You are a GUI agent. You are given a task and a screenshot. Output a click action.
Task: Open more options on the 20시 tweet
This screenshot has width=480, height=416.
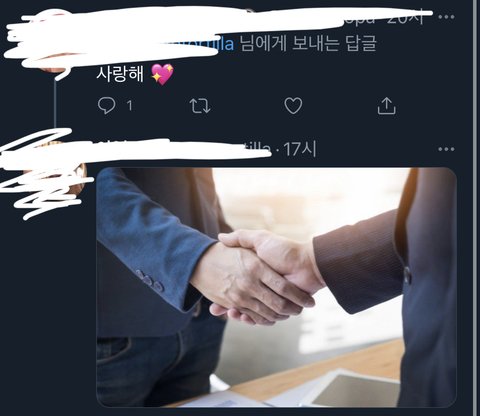(x=447, y=17)
